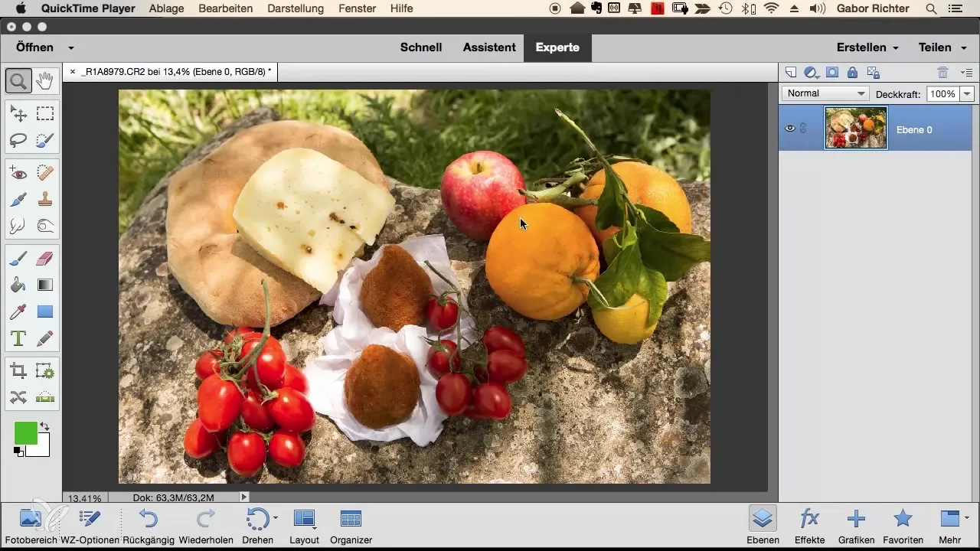Toggle the WZ-Optionen tool options panel

tap(89, 525)
